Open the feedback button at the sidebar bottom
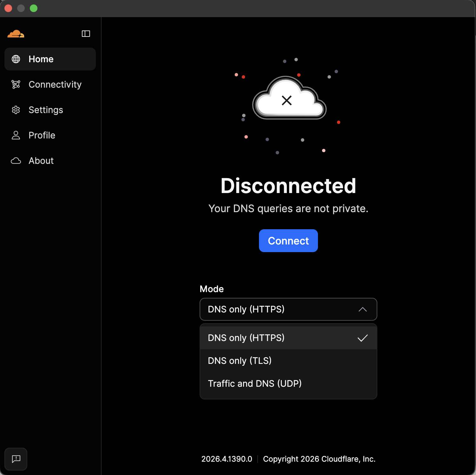The height and width of the screenshot is (475, 476). tap(16, 459)
